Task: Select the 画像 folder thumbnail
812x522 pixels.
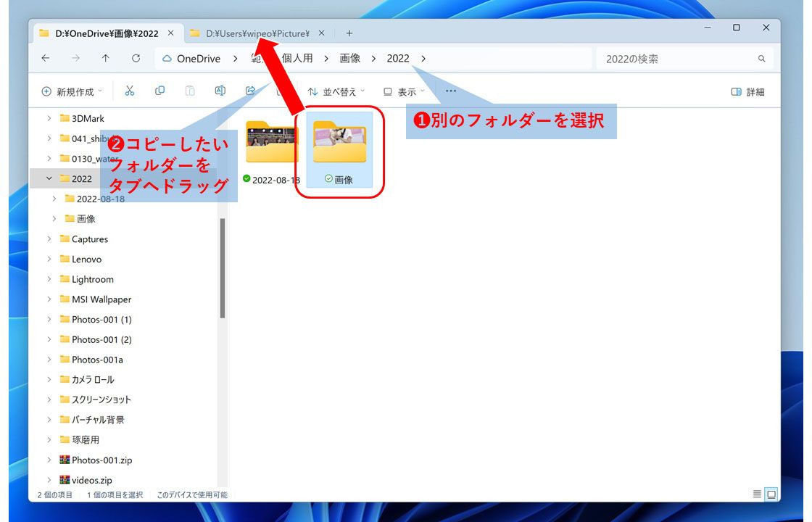Action: [340, 150]
